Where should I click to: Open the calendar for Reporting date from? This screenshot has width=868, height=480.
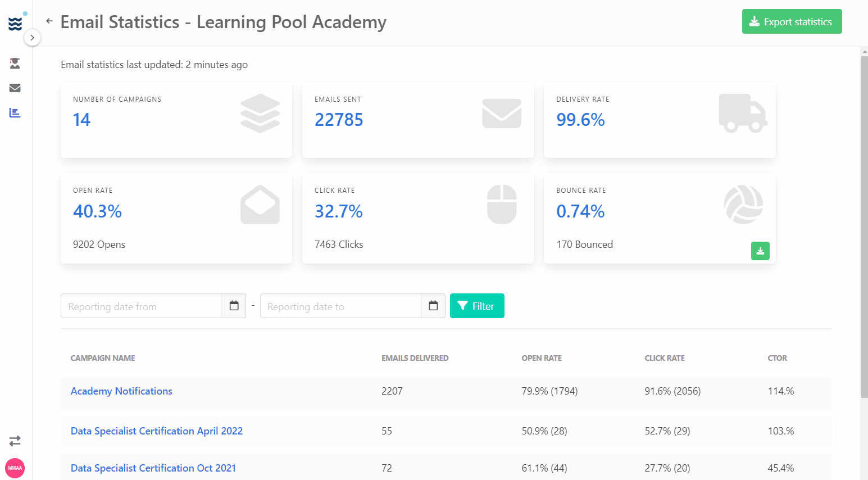(x=234, y=306)
